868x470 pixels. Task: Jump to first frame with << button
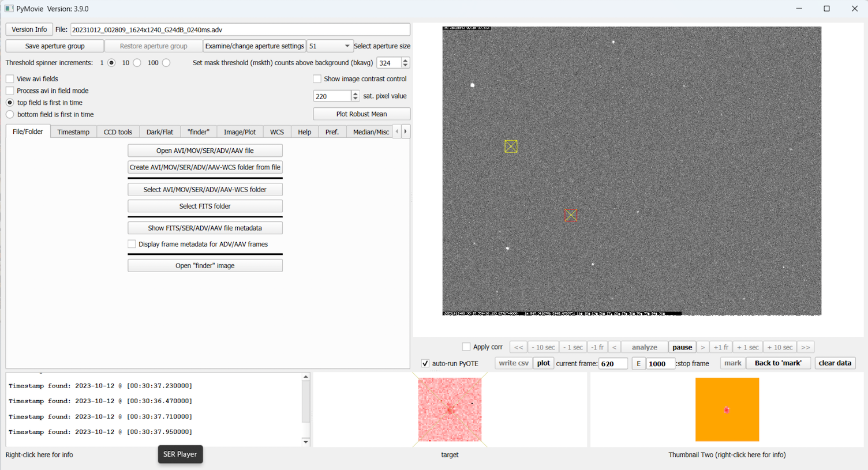[x=518, y=347]
